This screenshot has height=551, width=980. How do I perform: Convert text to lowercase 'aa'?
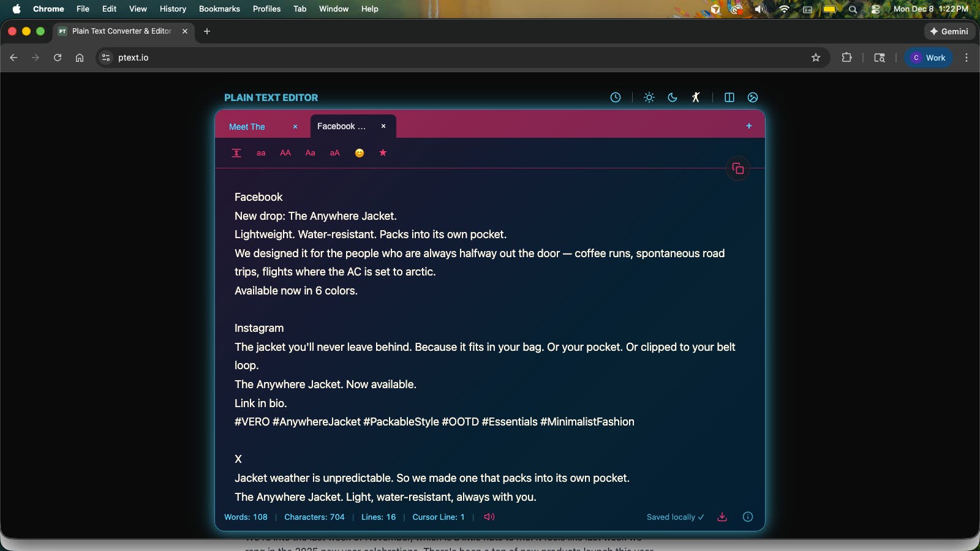click(261, 153)
